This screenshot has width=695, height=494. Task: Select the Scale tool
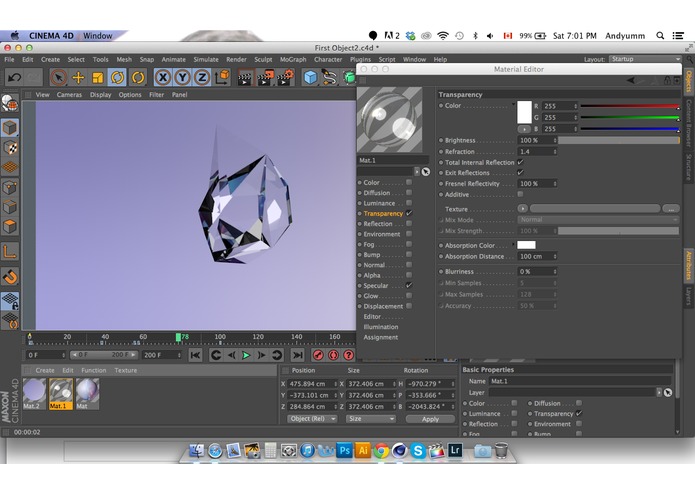pyautogui.click(x=98, y=78)
